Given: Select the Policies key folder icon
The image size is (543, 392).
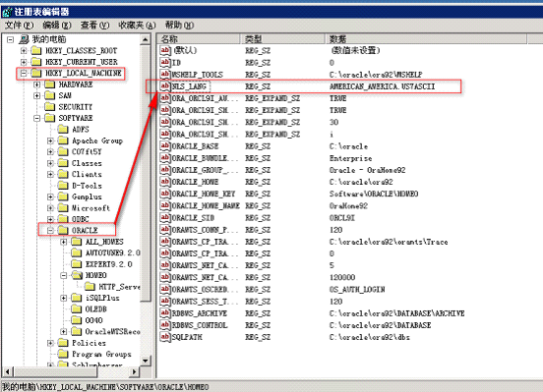Looking at the screenshot, I should (x=63, y=343).
